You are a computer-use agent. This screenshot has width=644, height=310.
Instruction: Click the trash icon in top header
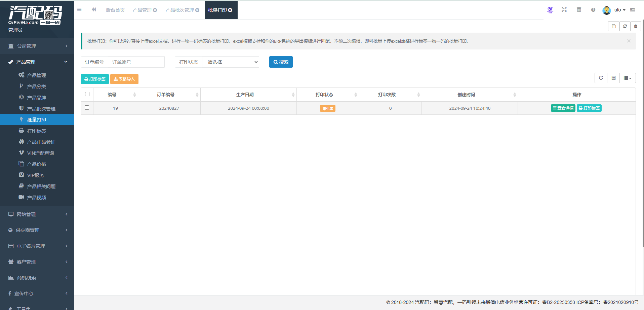click(x=579, y=10)
